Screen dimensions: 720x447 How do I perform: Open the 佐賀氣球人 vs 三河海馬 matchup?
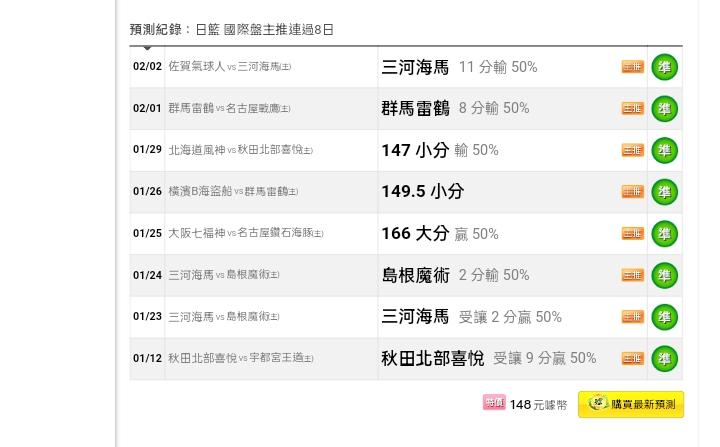230,67
